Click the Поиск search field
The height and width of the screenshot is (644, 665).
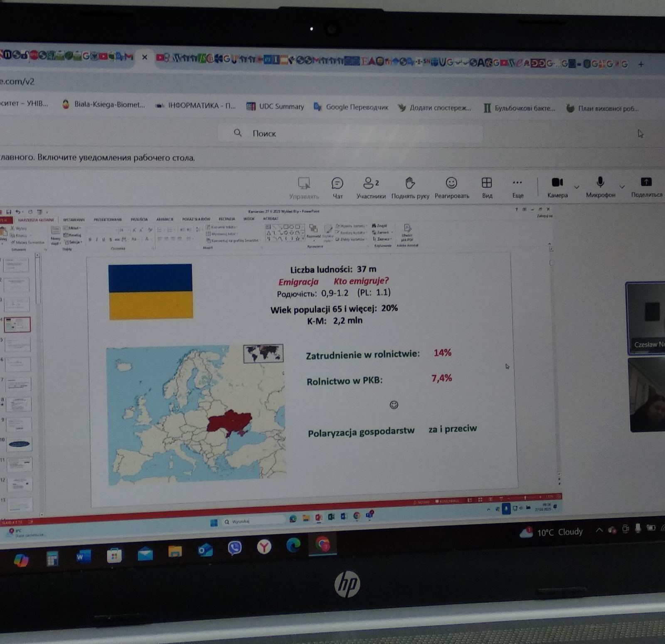349,133
